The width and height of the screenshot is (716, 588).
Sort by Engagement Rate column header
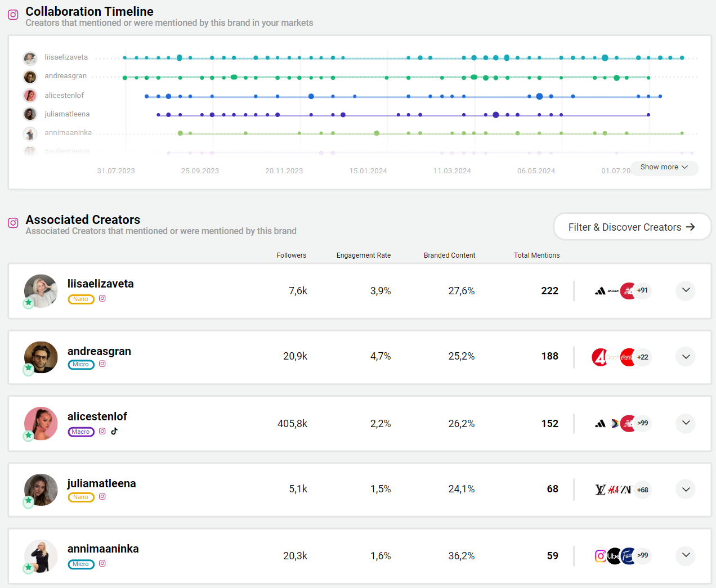363,255
